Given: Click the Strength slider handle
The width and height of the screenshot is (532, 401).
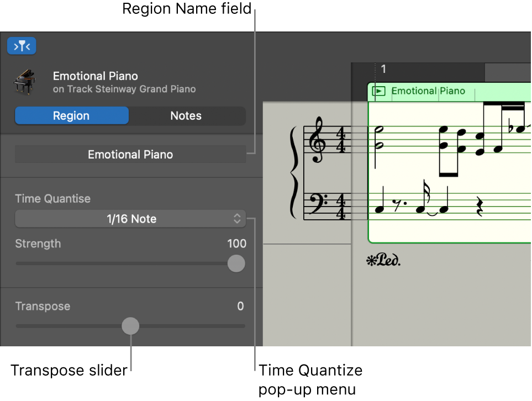Looking at the screenshot, I should tap(236, 263).
